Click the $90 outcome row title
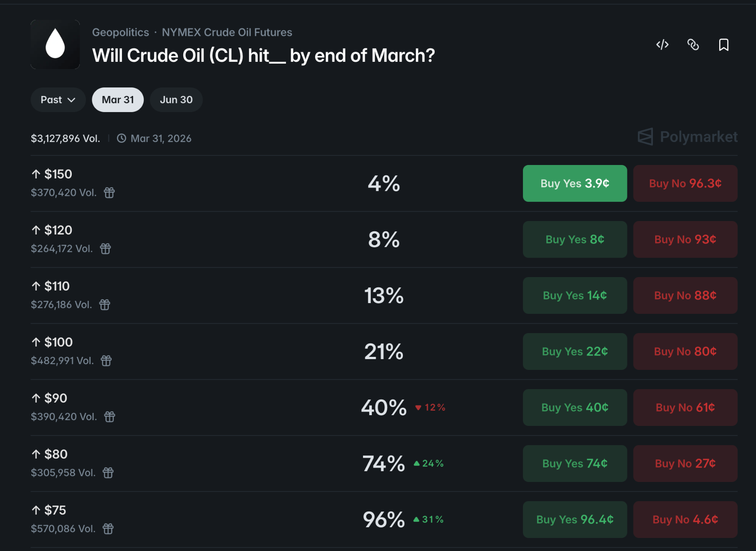The height and width of the screenshot is (551, 756). (x=56, y=398)
